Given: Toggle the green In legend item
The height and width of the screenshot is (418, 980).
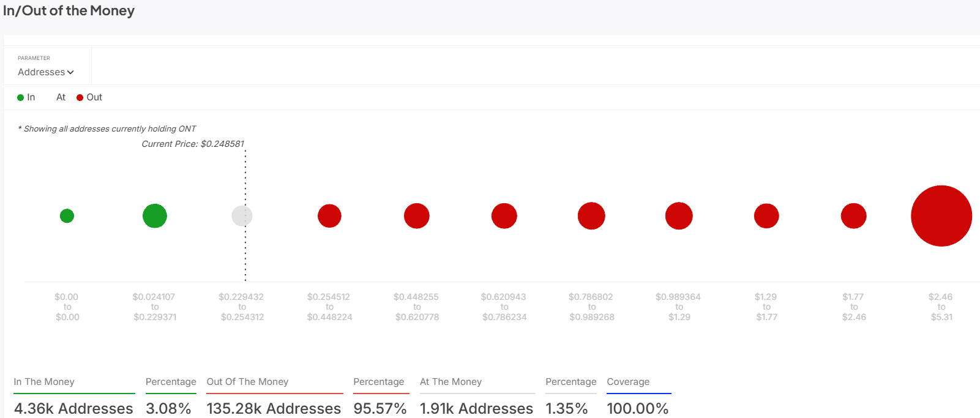Looking at the screenshot, I should pyautogui.click(x=26, y=97).
